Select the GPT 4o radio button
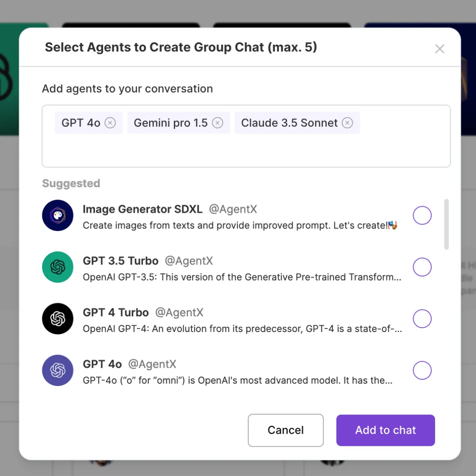The image size is (476, 476). 422,370
